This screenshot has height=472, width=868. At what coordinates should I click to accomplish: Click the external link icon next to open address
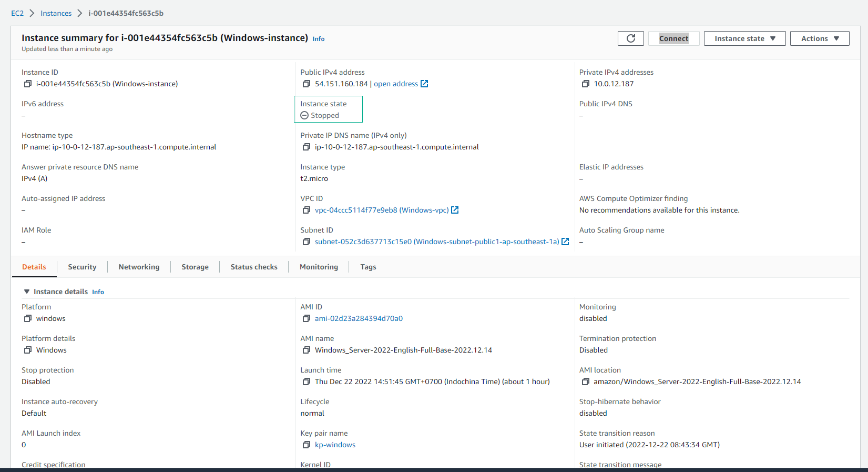(424, 84)
